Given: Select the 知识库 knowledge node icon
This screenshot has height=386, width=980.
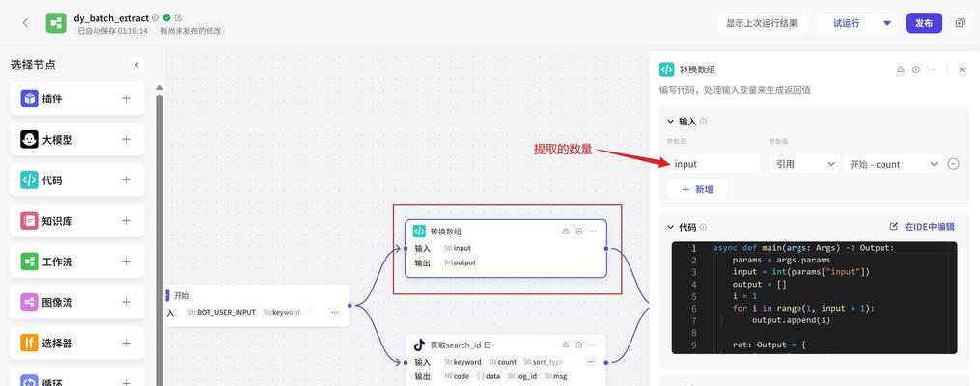Looking at the screenshot, I should [29, 220].
